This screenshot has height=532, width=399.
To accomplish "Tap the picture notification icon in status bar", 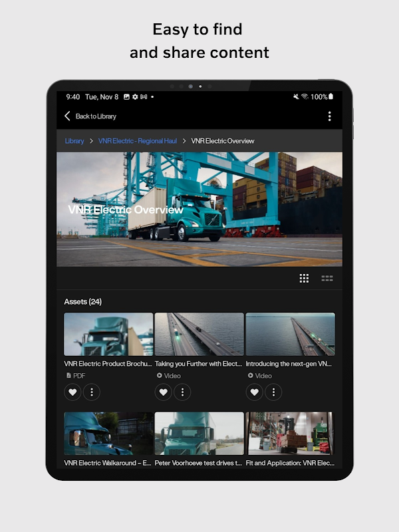I will pos(126,96).
